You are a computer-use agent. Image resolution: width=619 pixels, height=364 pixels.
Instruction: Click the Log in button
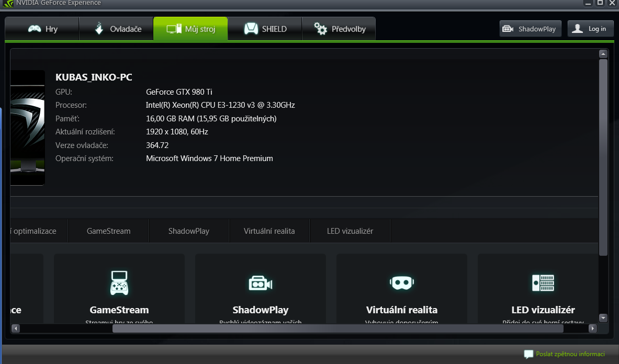coord(590,29)
